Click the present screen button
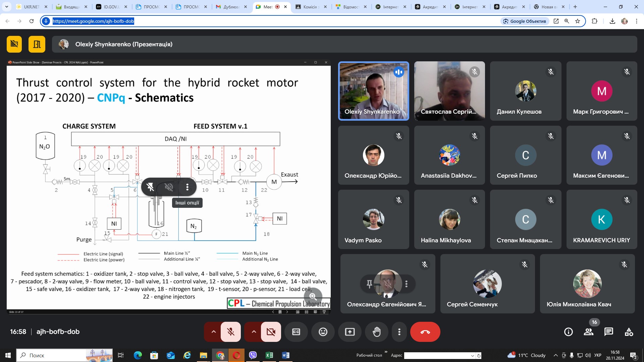 (x=350, y=332)
